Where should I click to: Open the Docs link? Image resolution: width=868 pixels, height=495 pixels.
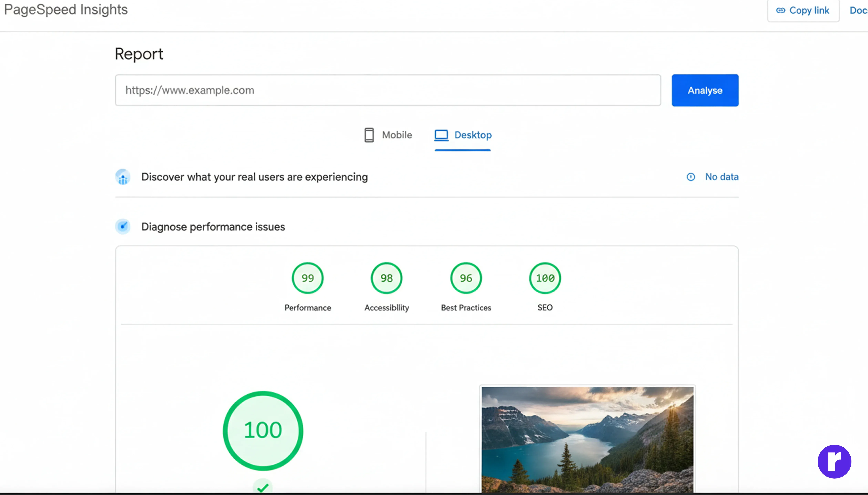coord(858,11)
